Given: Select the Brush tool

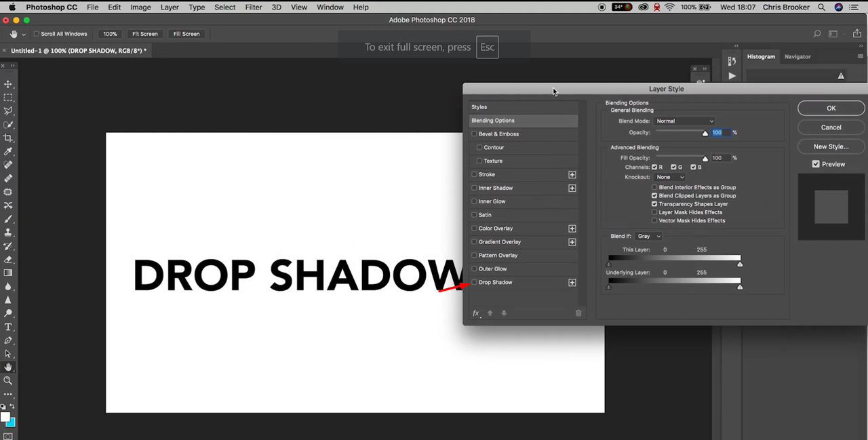Looking at the screenshot, I should pyautogui.click(x=8, y=219).
